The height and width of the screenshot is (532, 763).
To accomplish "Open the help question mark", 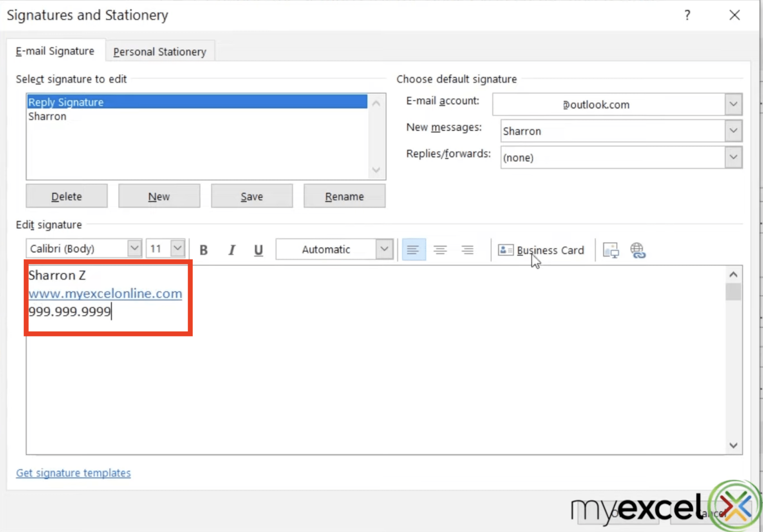I will tap(687, 15).
